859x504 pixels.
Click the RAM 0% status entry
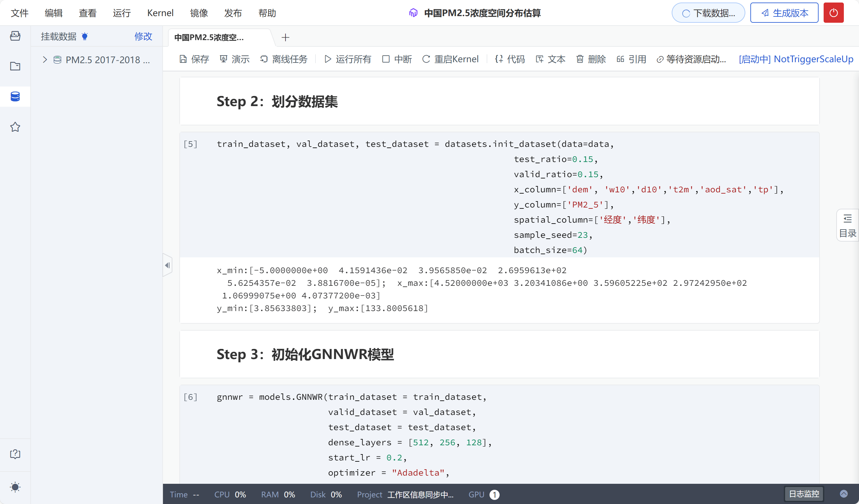coord(278,495)
